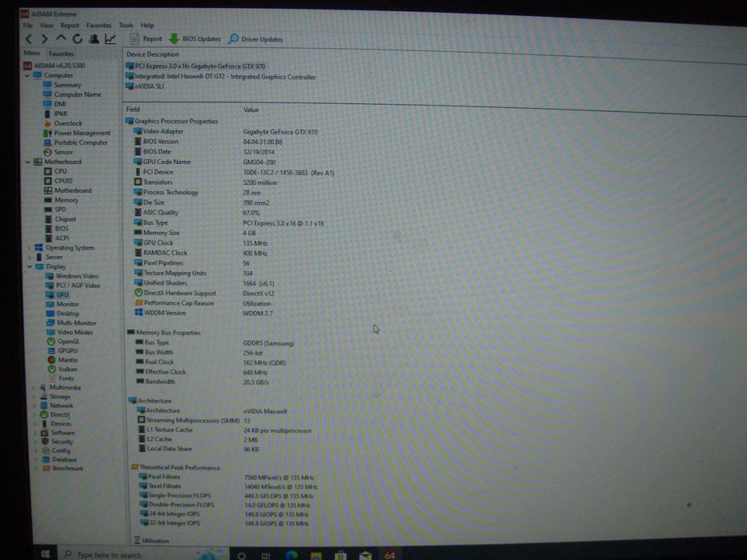
Task: Select nVIDIA SLI device entry
Action: [145, 86]
